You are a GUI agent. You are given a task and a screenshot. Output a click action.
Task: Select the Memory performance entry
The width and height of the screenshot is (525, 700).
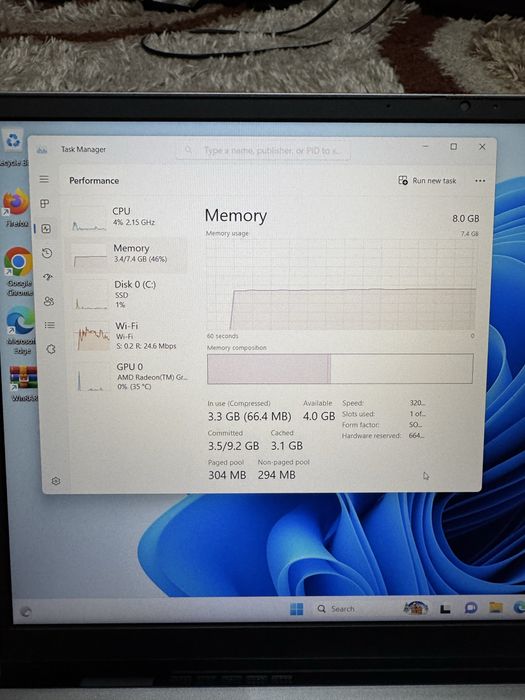126,255
